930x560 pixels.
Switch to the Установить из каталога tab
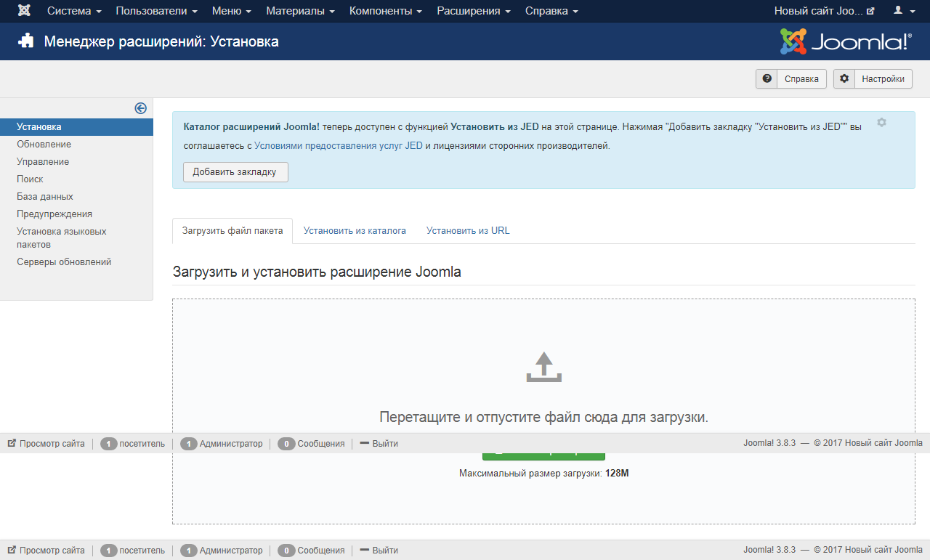coord(355,231)
